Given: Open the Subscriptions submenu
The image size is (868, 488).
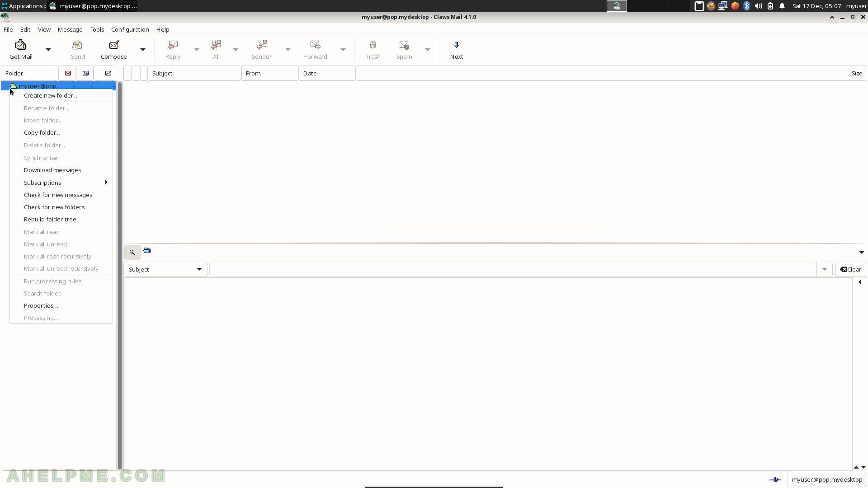Looking at the screenshot, I should click(x=61, y=183).
